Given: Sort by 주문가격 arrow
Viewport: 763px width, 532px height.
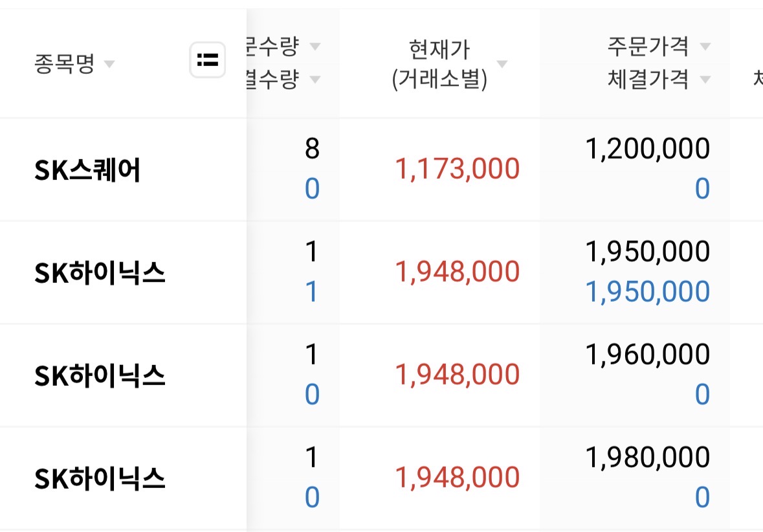Looking at the screenshot, I should pos(705,47).
